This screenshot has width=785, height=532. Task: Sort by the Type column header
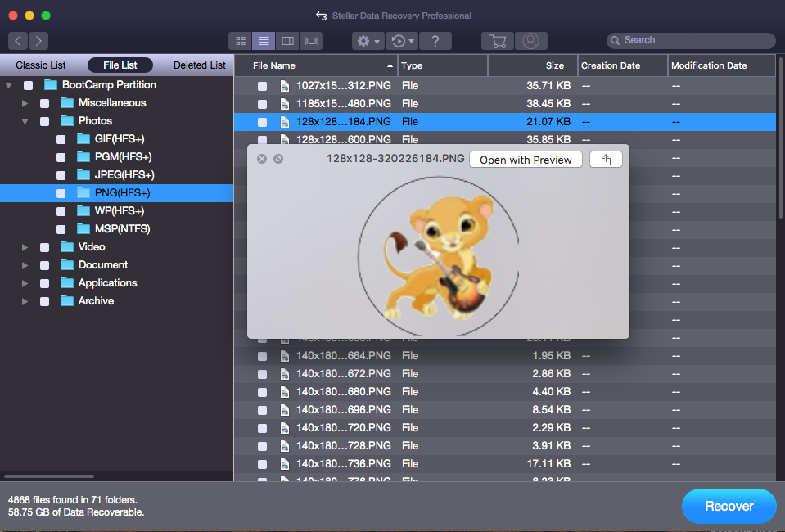[x=443, y=65]
